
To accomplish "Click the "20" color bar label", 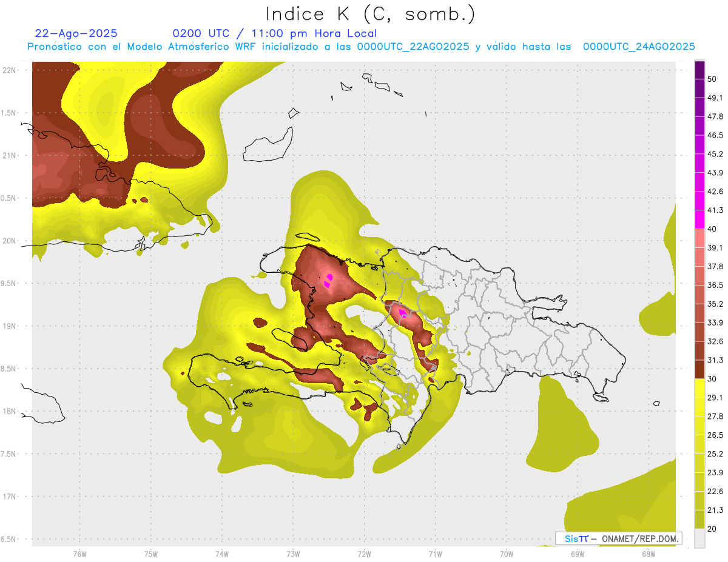I will tap(712, 529).
